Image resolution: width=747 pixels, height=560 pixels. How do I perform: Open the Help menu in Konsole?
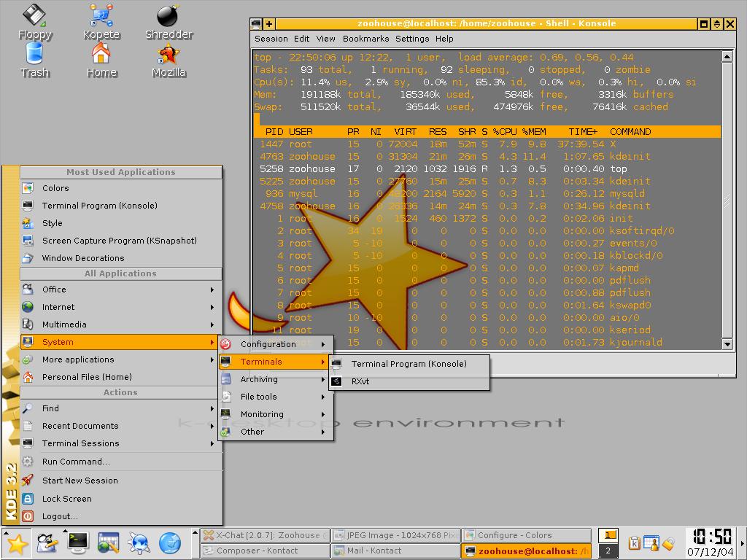444,39
